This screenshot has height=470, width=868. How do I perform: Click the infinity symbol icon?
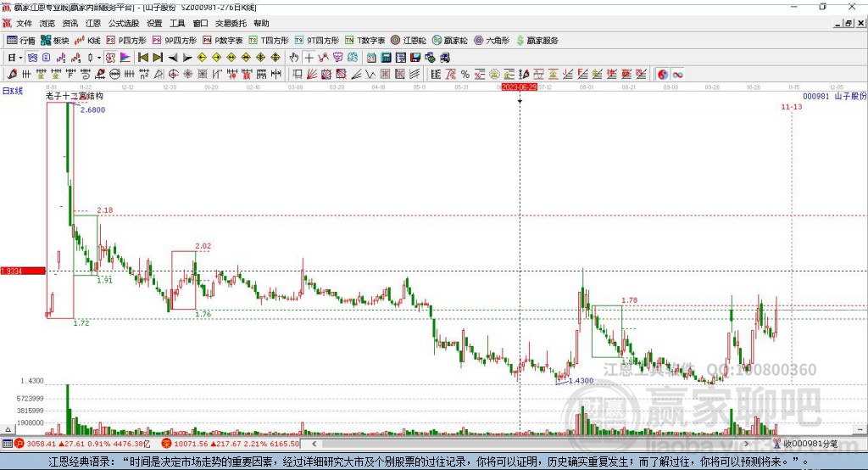click(677, 75)
